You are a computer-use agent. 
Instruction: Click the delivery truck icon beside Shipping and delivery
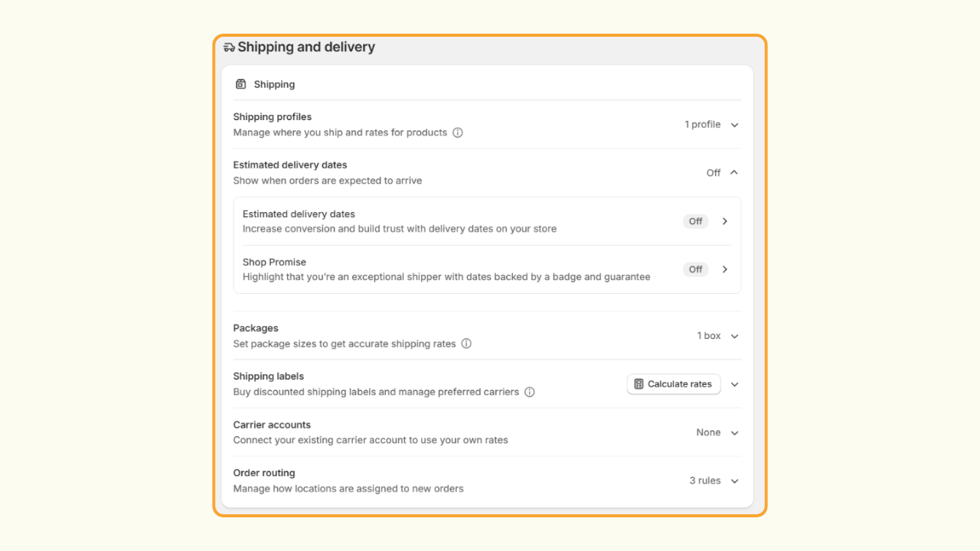pyautogui.click(x=229, y=47)
